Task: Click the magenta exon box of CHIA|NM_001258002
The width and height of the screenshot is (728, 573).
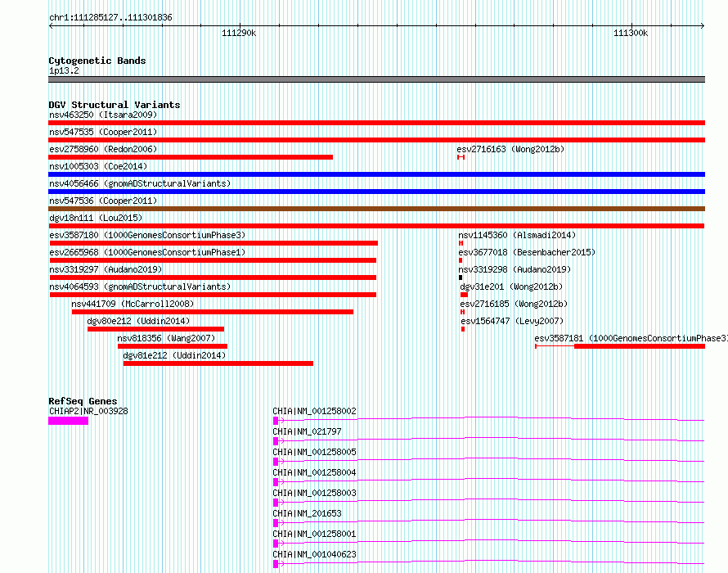Action: point(276,421)
